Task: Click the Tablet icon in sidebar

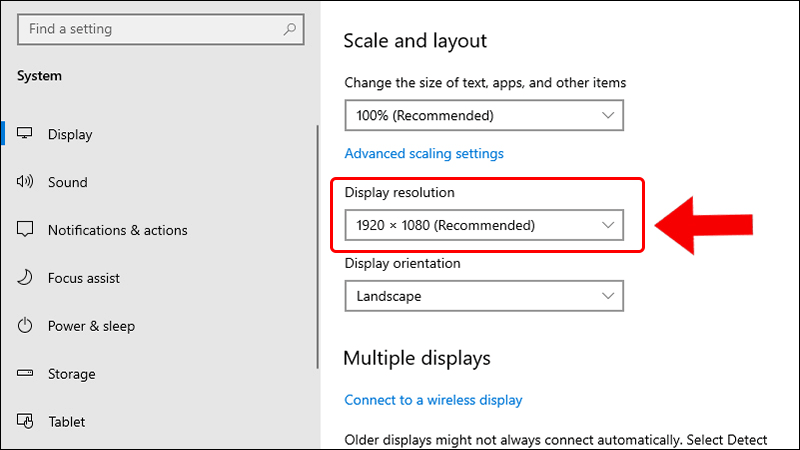Action: 26,422
